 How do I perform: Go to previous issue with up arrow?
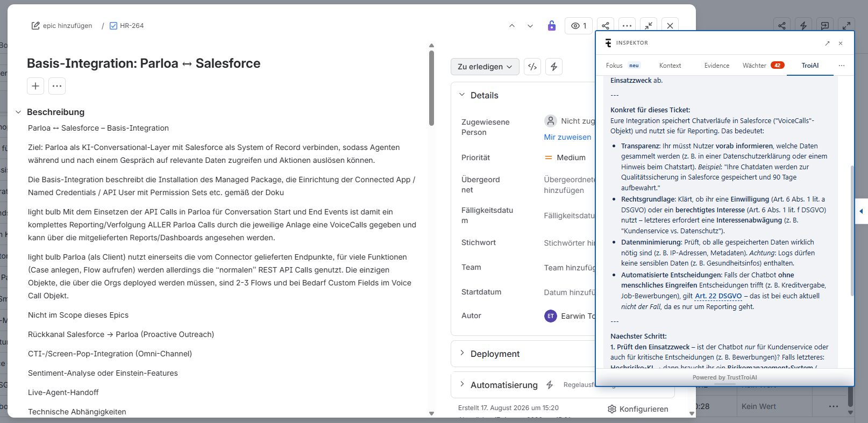512,26
